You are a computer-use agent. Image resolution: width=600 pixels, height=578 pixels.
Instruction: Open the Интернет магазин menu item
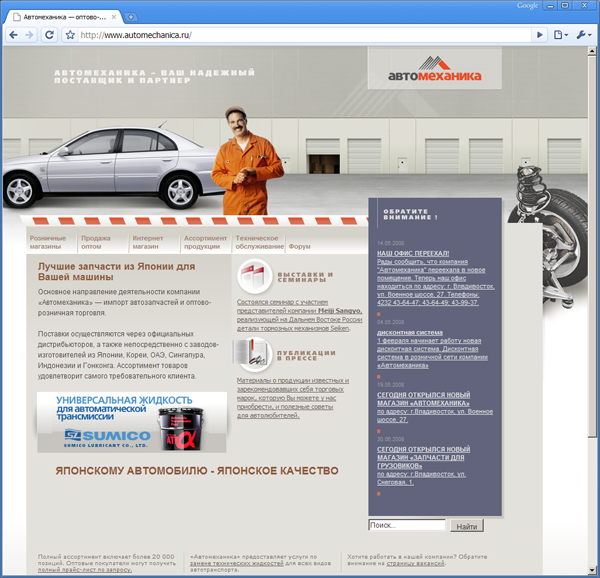point(148,242)
